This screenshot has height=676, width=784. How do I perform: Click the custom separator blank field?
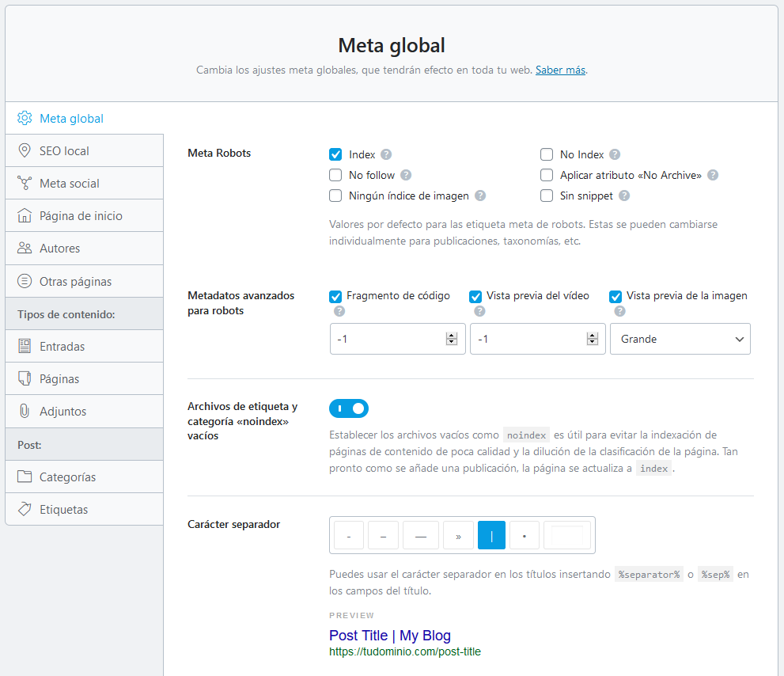point(567,535)
